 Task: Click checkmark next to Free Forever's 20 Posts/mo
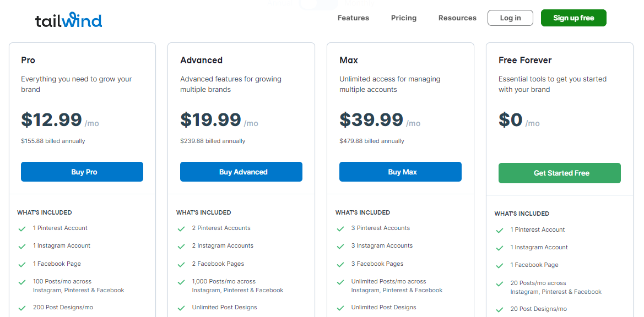pos(500,284)
